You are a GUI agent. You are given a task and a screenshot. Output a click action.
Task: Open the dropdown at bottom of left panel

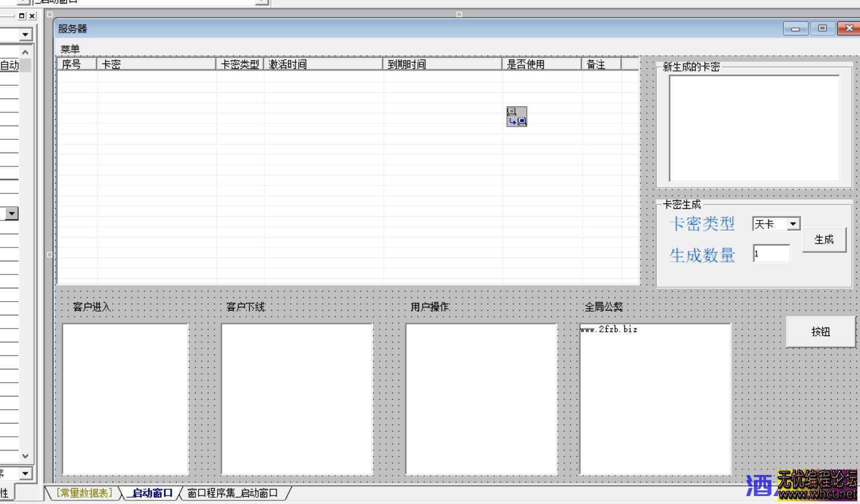click(x=25, y=473)
